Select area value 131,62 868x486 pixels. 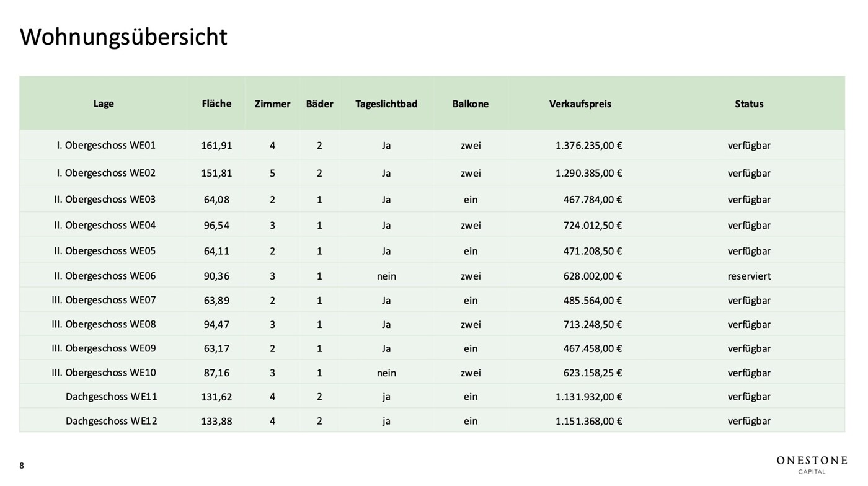[x=216, y=397]
